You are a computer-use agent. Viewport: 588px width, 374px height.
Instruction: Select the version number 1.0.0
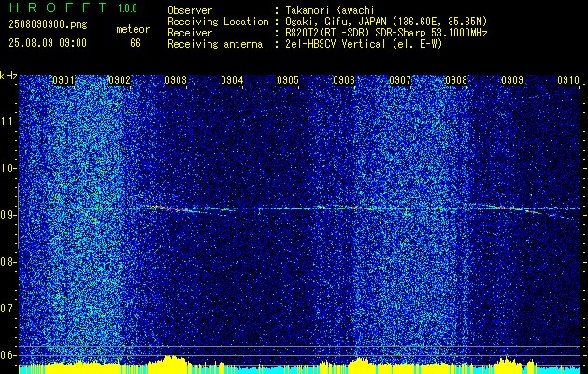127,8
